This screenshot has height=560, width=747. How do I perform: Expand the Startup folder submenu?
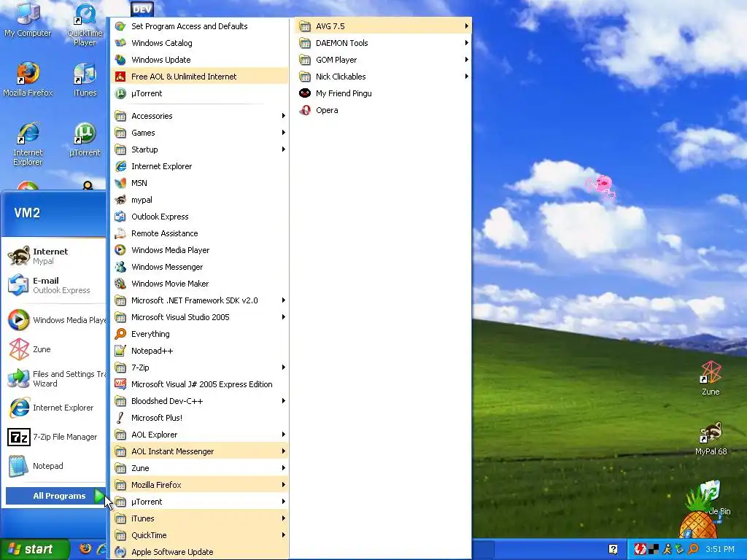click(200, 149)
